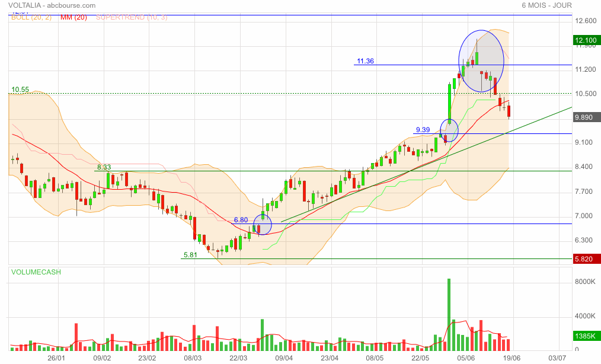
Task: Click the 8.400 price axis label
Action: point(586,167)
